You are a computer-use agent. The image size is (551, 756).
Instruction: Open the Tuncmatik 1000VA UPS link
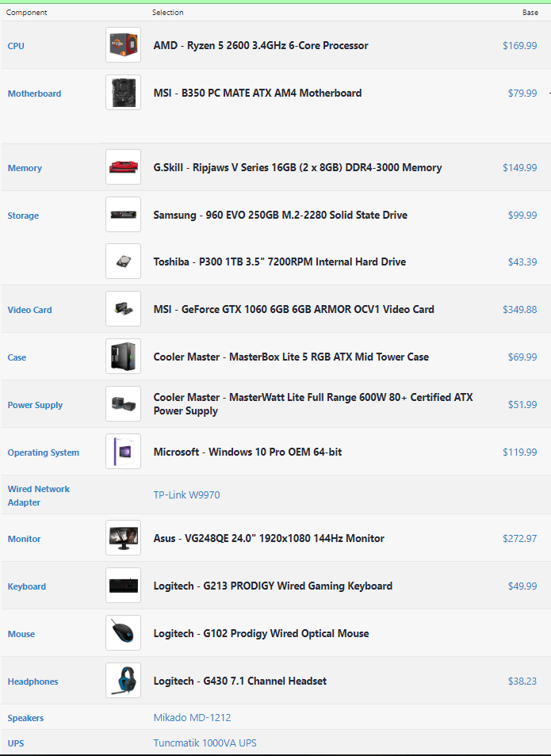point(205,743)
